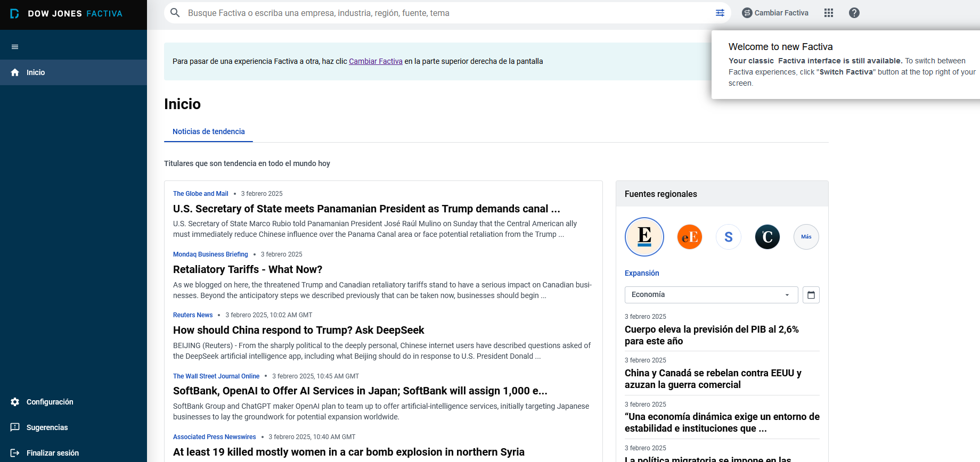Click the Dow Jones Factiva logo

coord(67,14)
